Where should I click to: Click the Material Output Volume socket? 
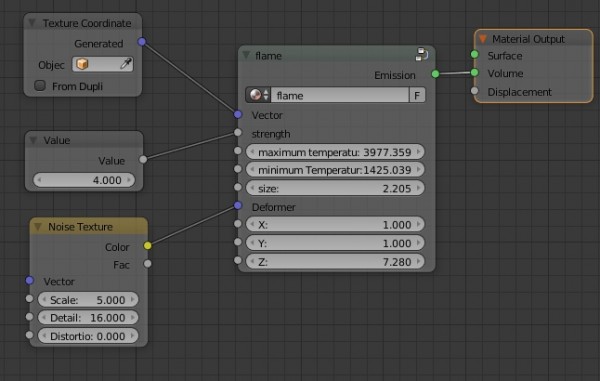coord(474,72)
